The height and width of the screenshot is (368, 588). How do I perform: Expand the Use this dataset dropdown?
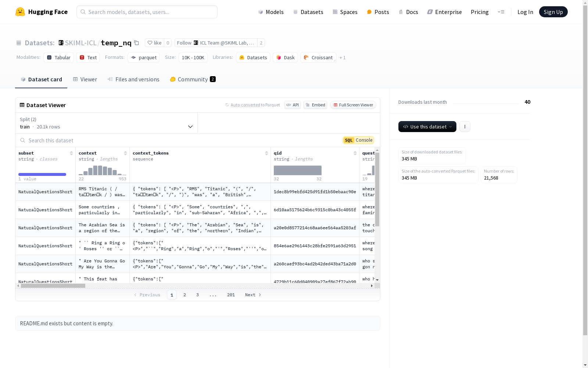427,127
